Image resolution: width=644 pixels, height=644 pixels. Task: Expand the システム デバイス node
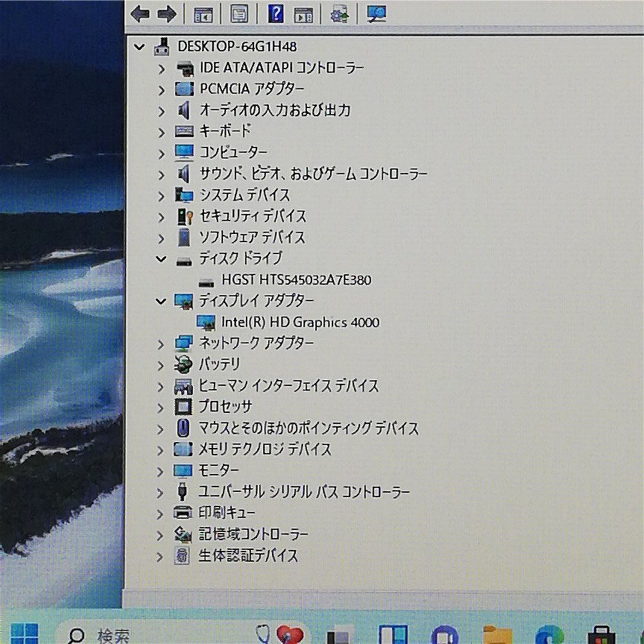click(162, 196)
